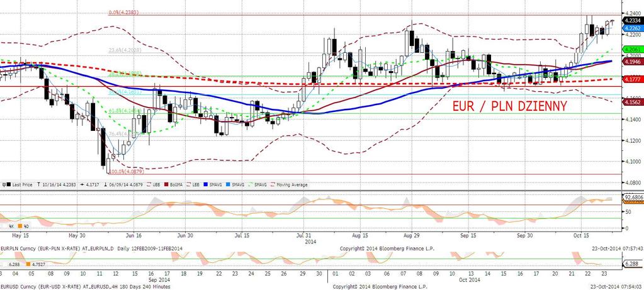Toggle the BollMA legend entry
This screenshot has width=644, height=290.
(173, 184)
